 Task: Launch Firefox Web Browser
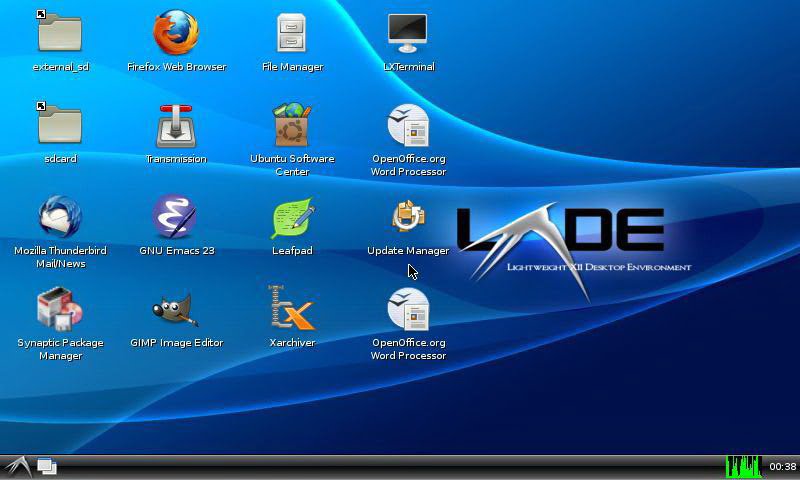[x=176, y=32]
